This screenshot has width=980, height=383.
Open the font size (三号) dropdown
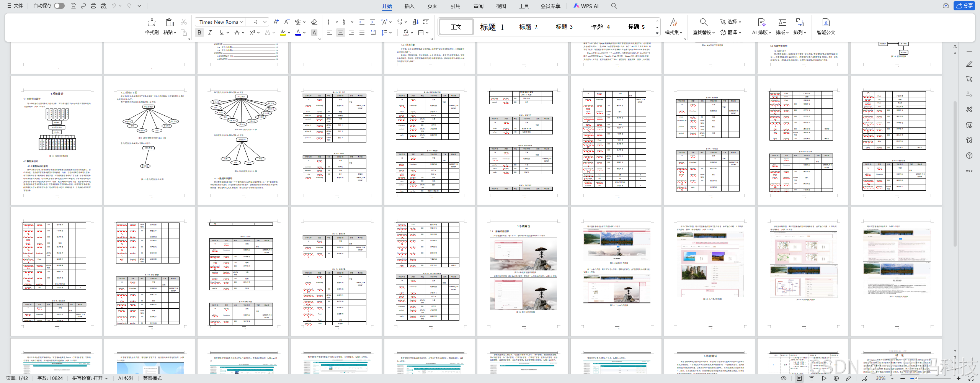[265, 22]
